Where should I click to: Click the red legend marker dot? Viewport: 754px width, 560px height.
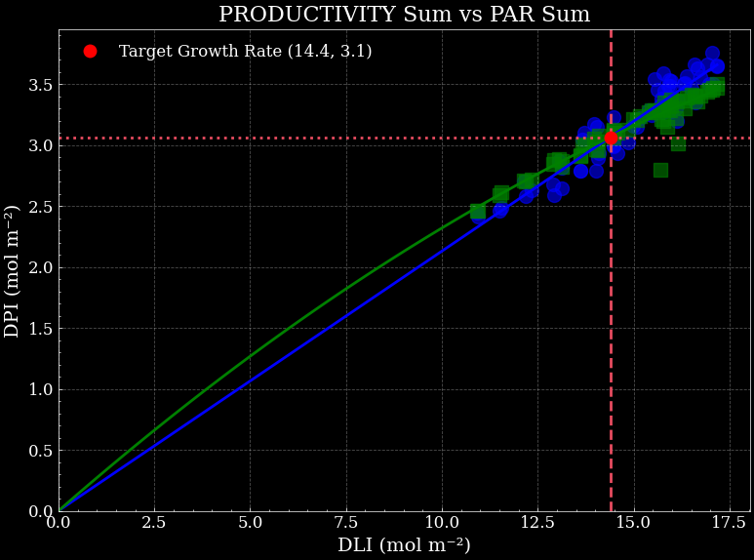click(x=90, y=52)
